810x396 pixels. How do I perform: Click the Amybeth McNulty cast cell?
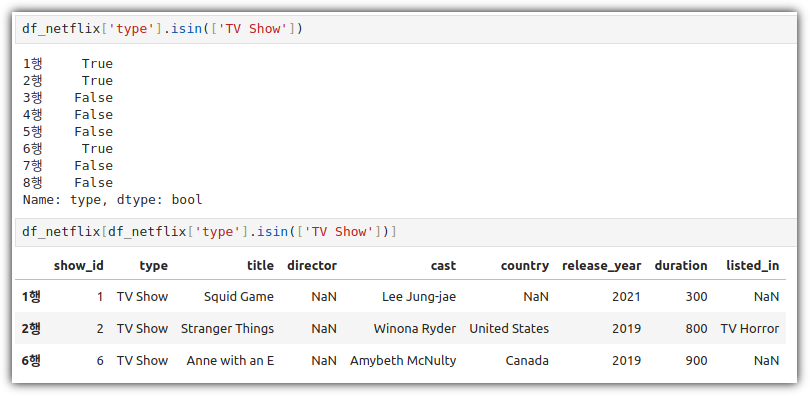403,361
